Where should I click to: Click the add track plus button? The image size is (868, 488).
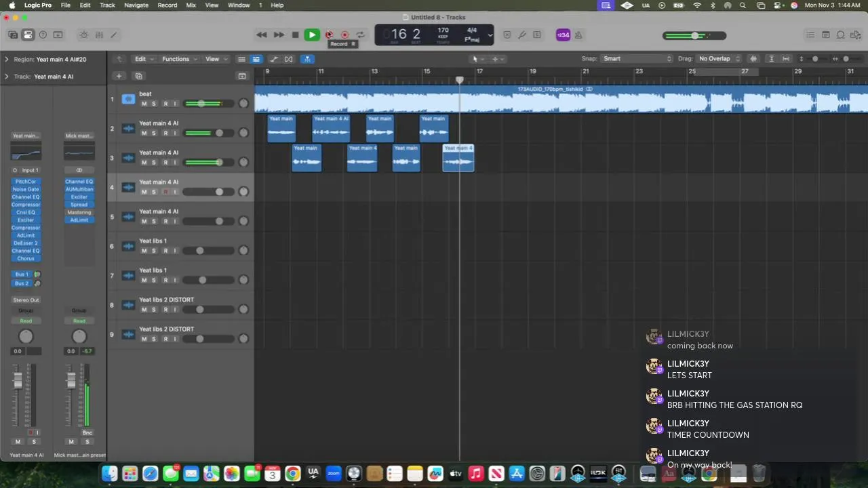[x=119, y=76]
